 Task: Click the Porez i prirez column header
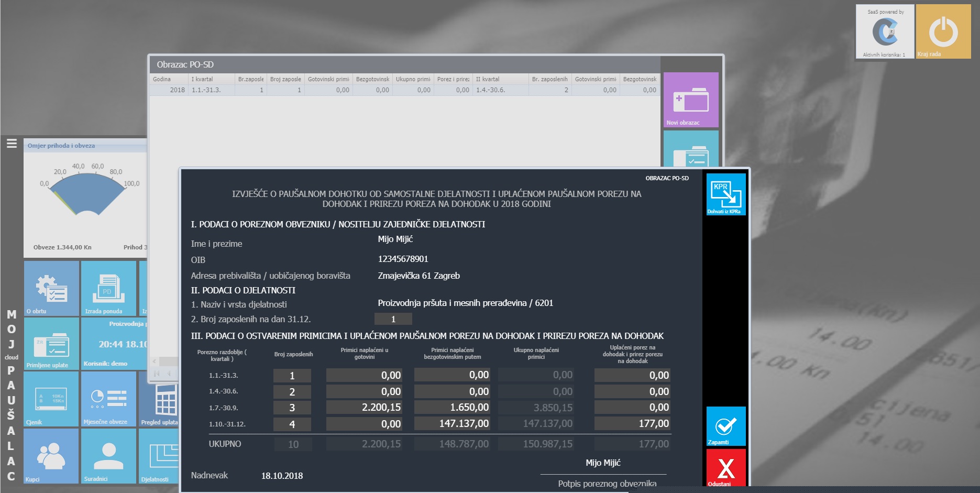pos(453,79)
